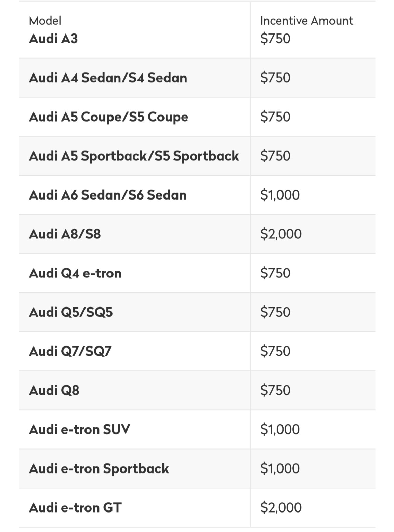Select the Audi Q4 e-tron entry
Image resolution: width=394 pixels, height=532 pixels.
(x=75, y=273)
